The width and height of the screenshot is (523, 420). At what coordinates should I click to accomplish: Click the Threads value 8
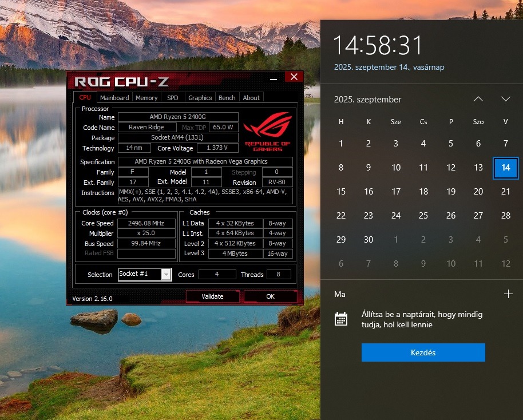pos(279,274)
